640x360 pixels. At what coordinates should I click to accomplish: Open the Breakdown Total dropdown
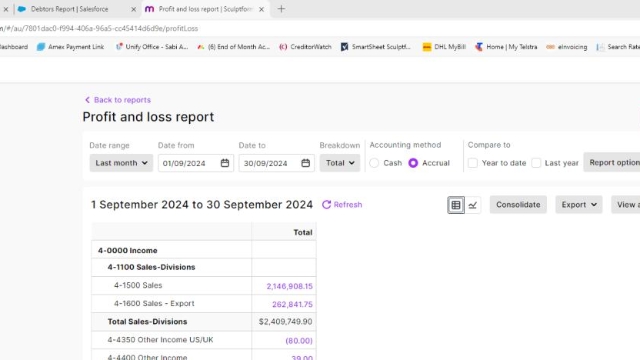pos(340,163)
